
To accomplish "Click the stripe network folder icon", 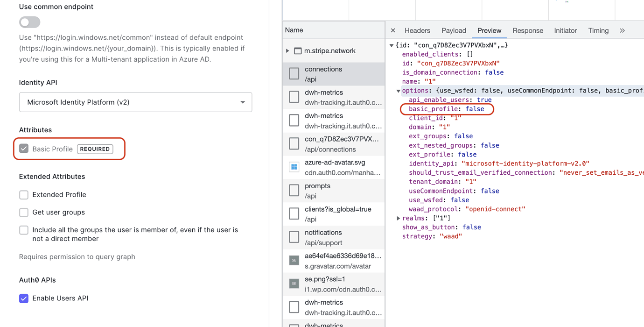I will click(297, 51).
